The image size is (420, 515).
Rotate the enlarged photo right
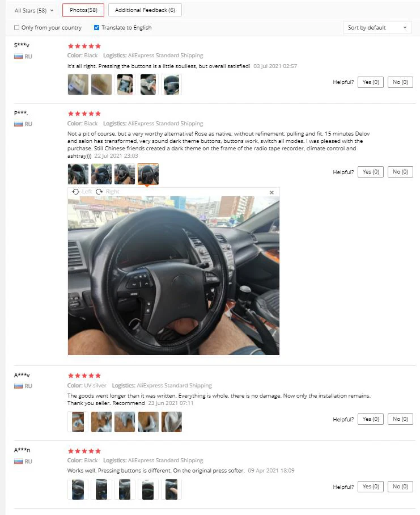coord(108,192)
